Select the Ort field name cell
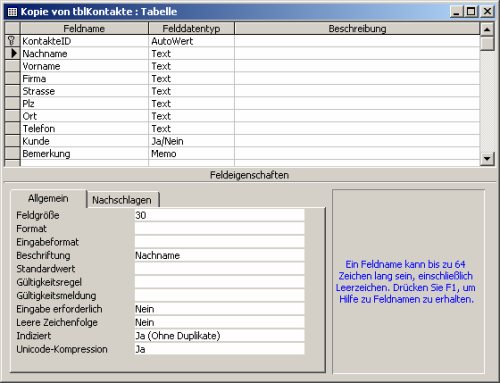The height and width of the screenshot is (383, 500). click(84, 116)
